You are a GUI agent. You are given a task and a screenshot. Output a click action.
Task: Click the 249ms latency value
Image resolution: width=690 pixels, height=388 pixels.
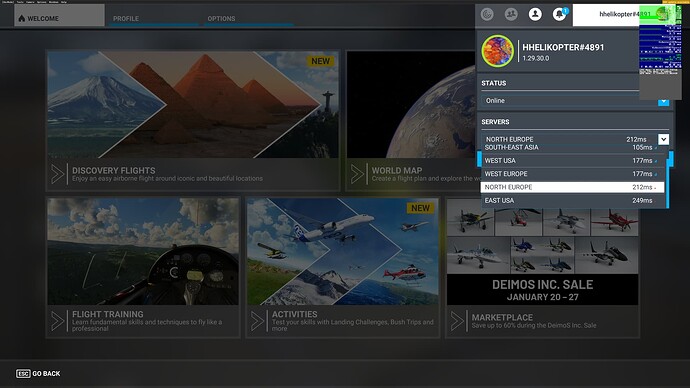642,200
